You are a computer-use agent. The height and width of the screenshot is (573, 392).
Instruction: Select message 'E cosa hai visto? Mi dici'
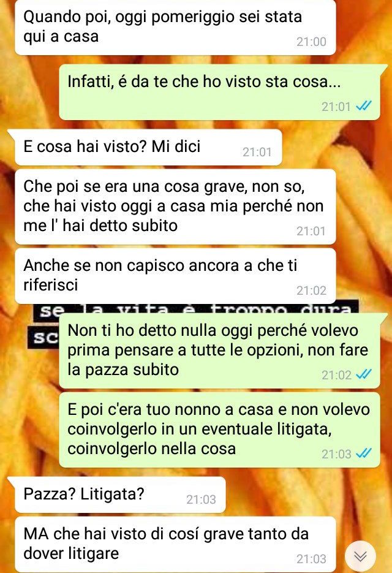[148, 147]
